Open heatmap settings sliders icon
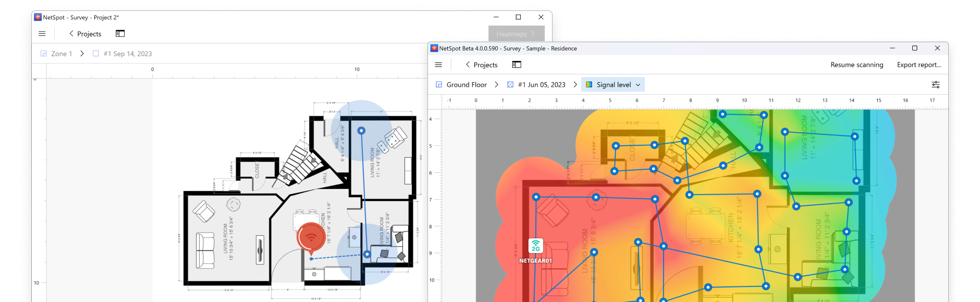 [x=936, y=85]
